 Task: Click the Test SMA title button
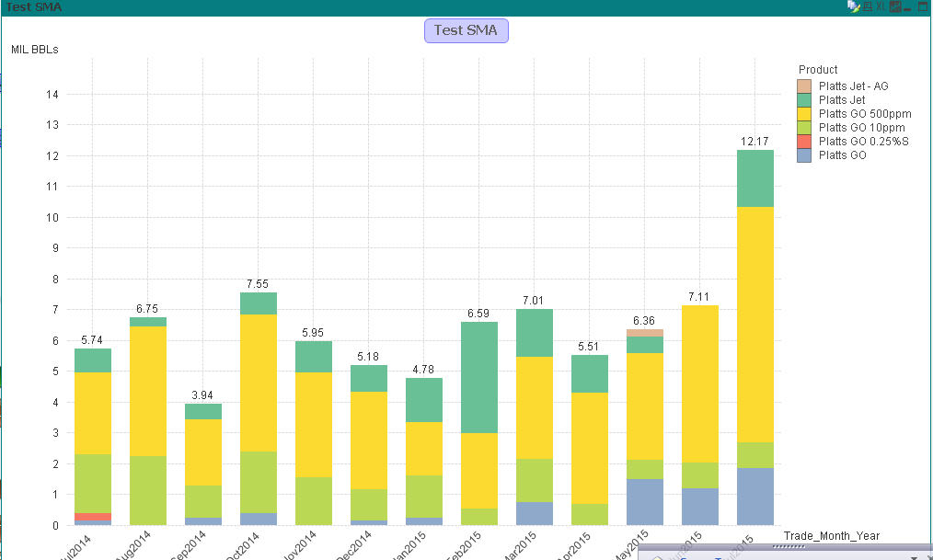pos(466,30)
